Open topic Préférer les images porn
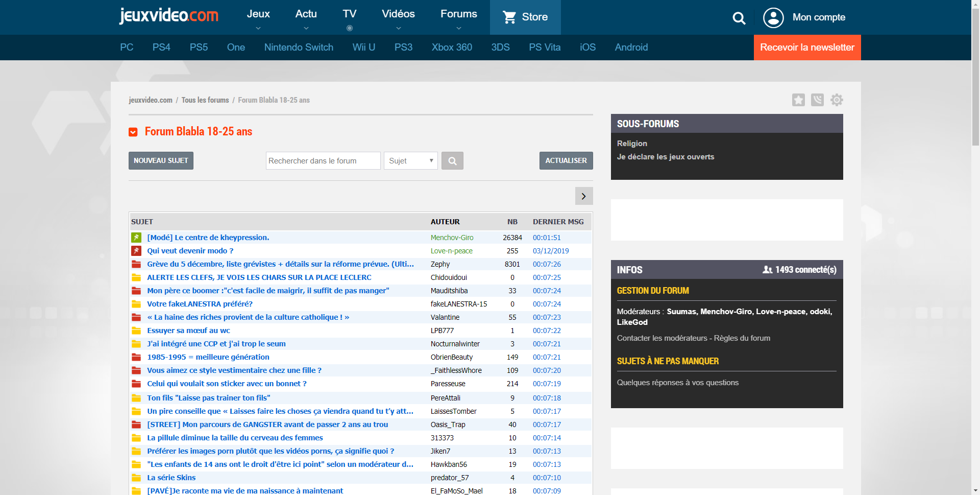Viewport: 980px width, 495px height. pos(271,451)
